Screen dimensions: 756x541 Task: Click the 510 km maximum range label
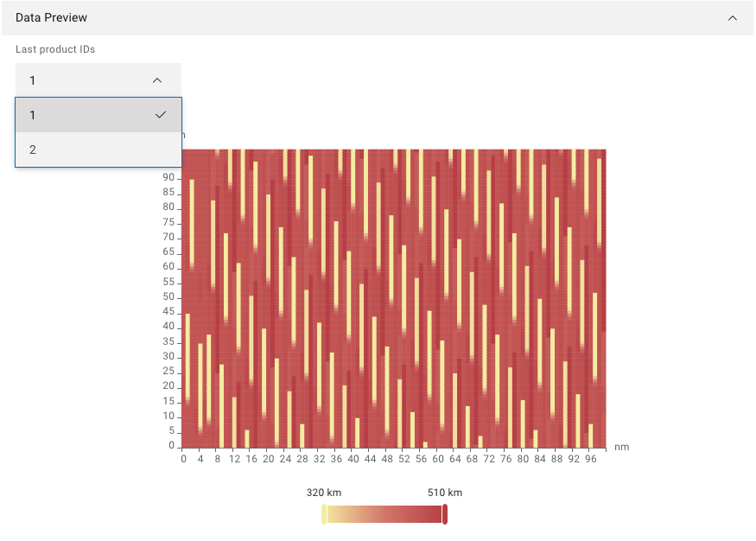(445, 493)
